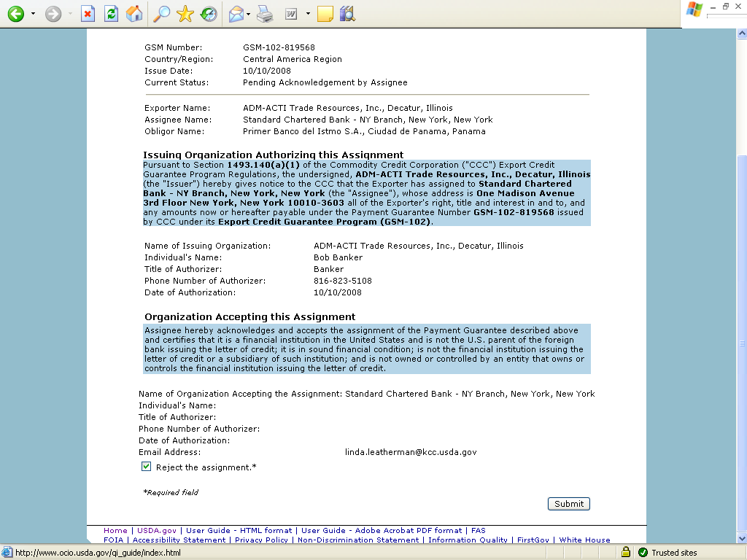Click the Mail envelope icon
Image resolution: width=747 pixels, height=560 pixels.
tap(236, 15)
